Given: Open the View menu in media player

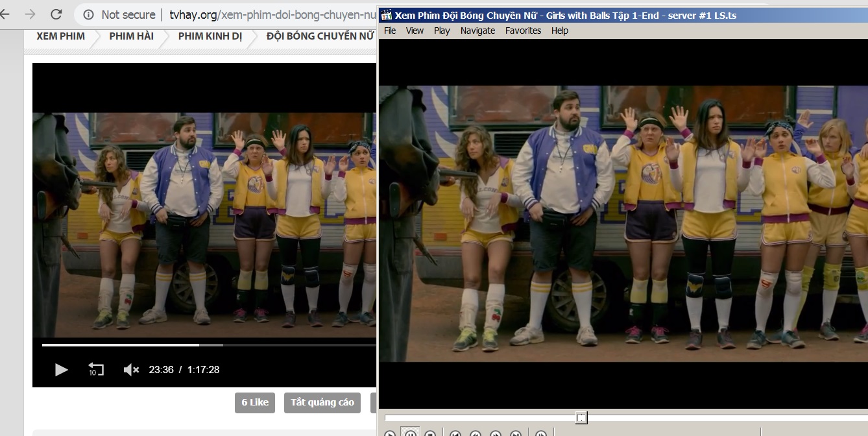Looking at the screenshot, I should pos(415,30).
